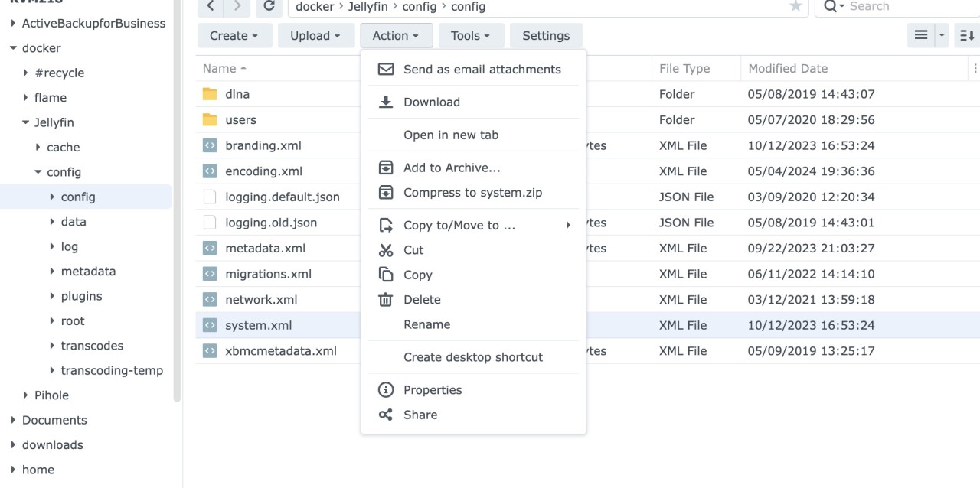This screenshot has width=980, height=488.
Task: Open the Tools dropdown menu
Action: click(x=470, y=36)
